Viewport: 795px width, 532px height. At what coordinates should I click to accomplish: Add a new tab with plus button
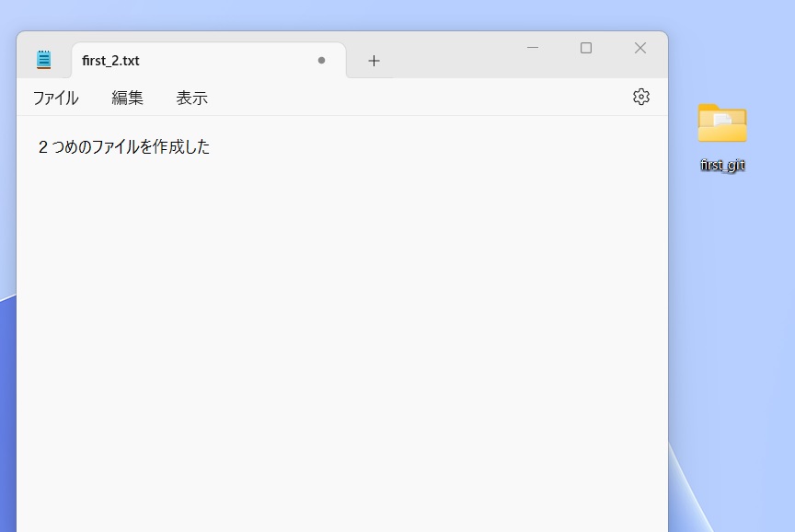click(x=374, y=61)
